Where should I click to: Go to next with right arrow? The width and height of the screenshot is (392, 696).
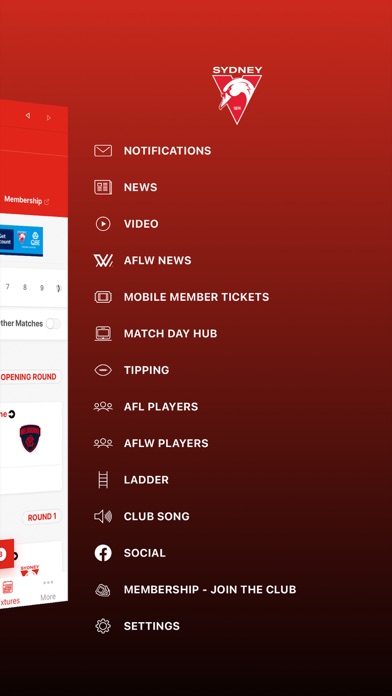49,118
